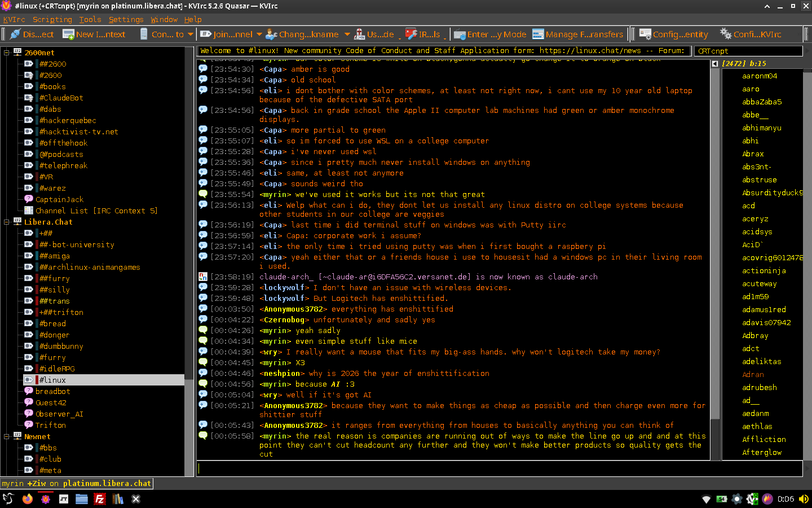This screenshot has width=812, height=508.
Task: Collapse the Newnet server tree
Action: click(7, 436)
